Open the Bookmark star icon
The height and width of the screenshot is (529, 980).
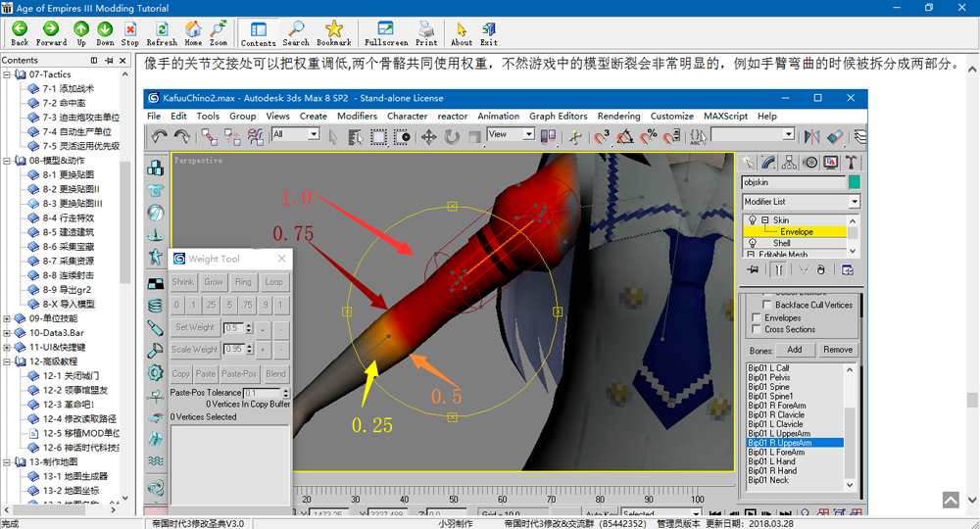[333, 30]
